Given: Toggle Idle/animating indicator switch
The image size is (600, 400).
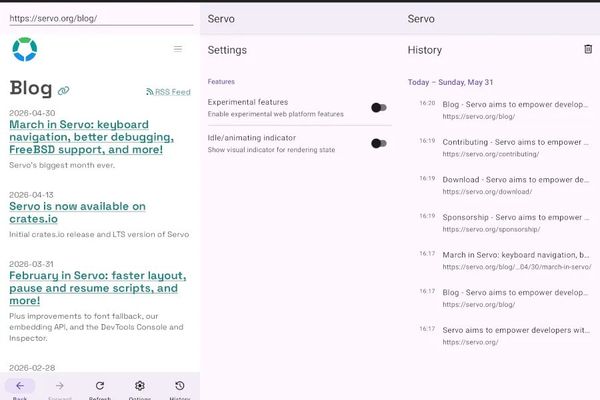Looking at the screenshot, I should click(x=379, y=143).
